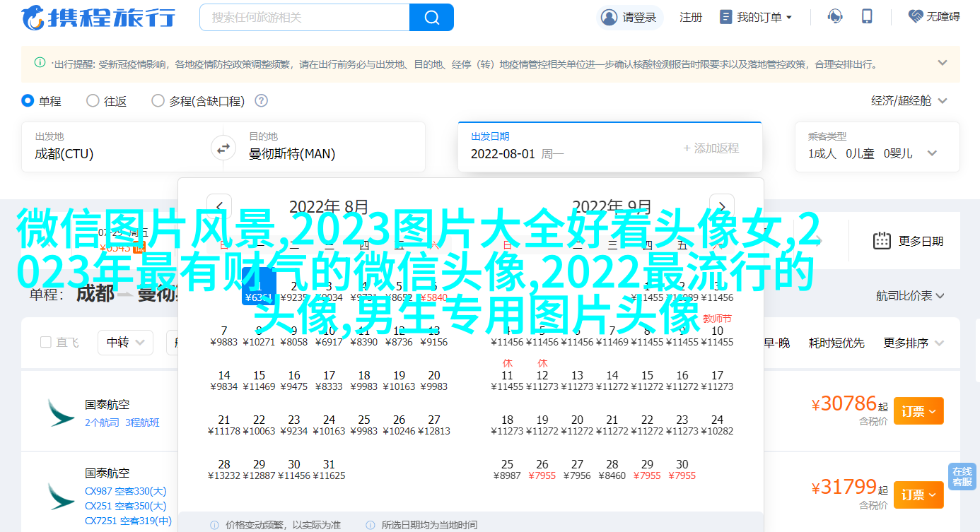The image size is (980, 532).
Task: Click the 我的订单 orders icon
Action: [x=725, y=16]
